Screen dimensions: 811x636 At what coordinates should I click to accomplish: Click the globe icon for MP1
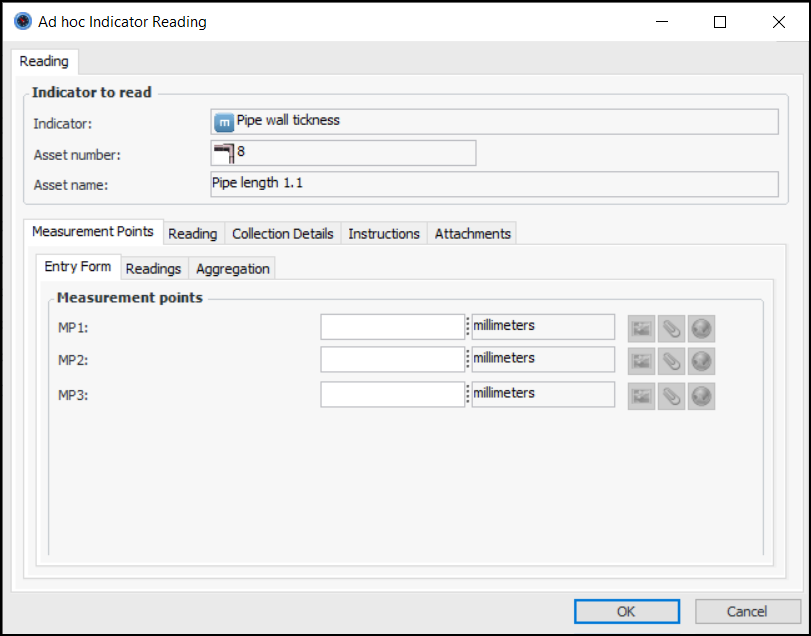701,328
